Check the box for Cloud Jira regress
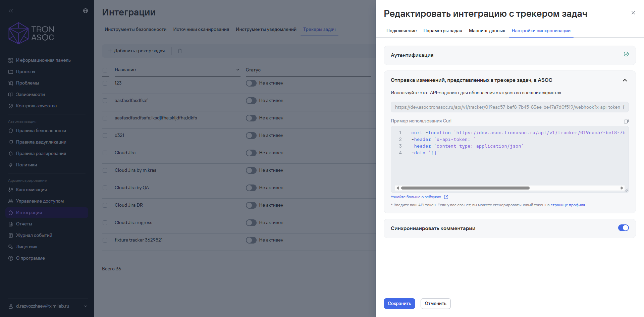The width and height of the screenshot is (644, 317). (x=105, y=223)
